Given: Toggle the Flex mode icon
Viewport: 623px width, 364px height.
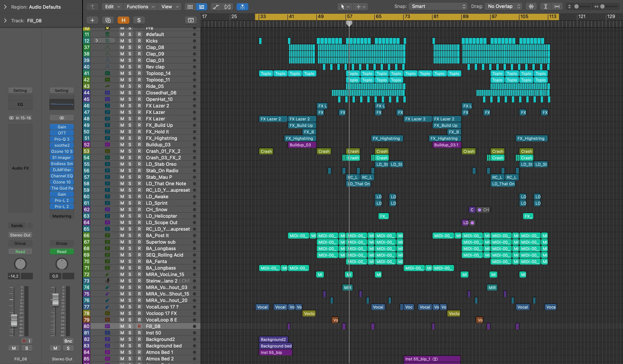Looking at the screenshot, I should click(x=227, y=7).
